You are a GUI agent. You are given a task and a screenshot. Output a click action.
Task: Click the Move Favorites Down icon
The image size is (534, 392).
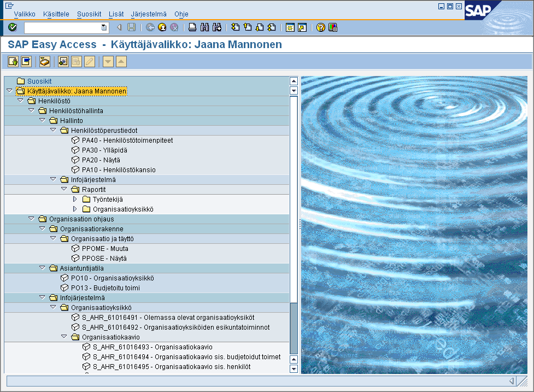(108, 62)
